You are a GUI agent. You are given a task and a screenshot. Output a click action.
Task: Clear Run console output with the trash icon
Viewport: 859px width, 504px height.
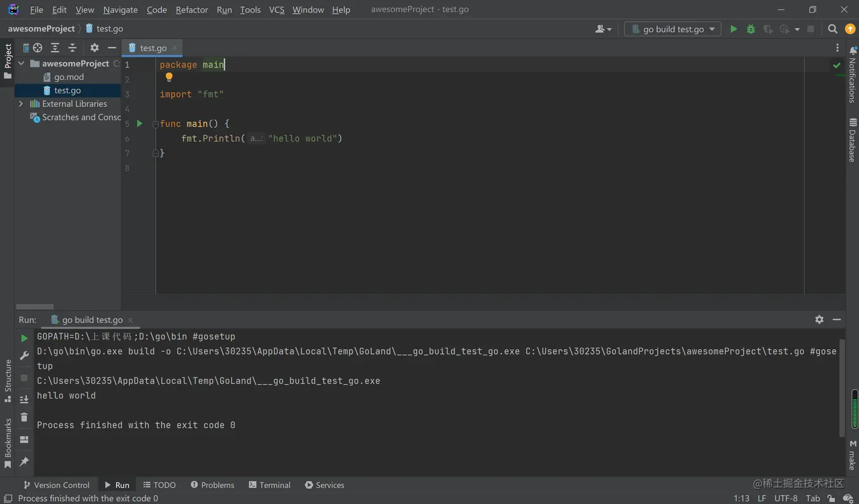pyautogui.click(x=24, y=418)
